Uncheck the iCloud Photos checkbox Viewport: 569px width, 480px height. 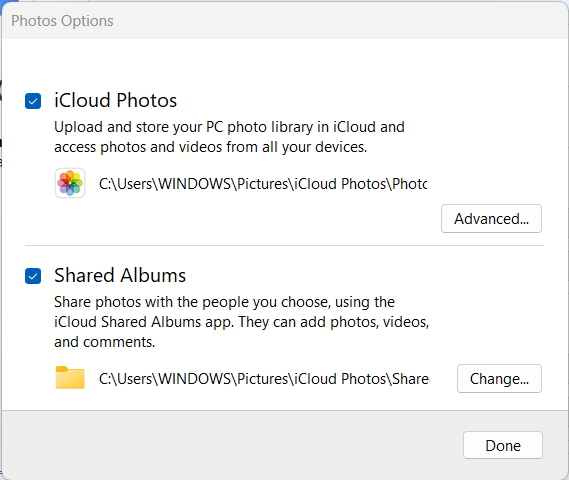click(33, 101)
